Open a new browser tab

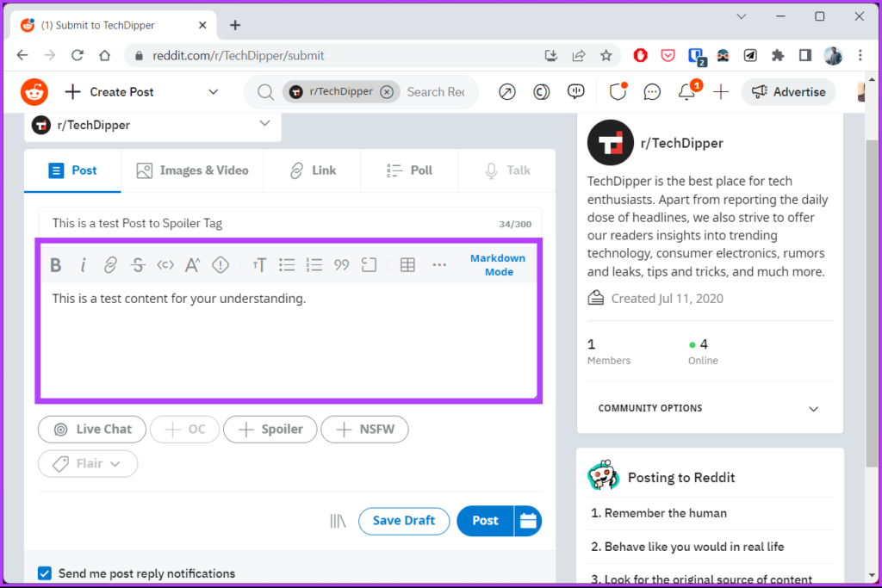pos(235,25)
